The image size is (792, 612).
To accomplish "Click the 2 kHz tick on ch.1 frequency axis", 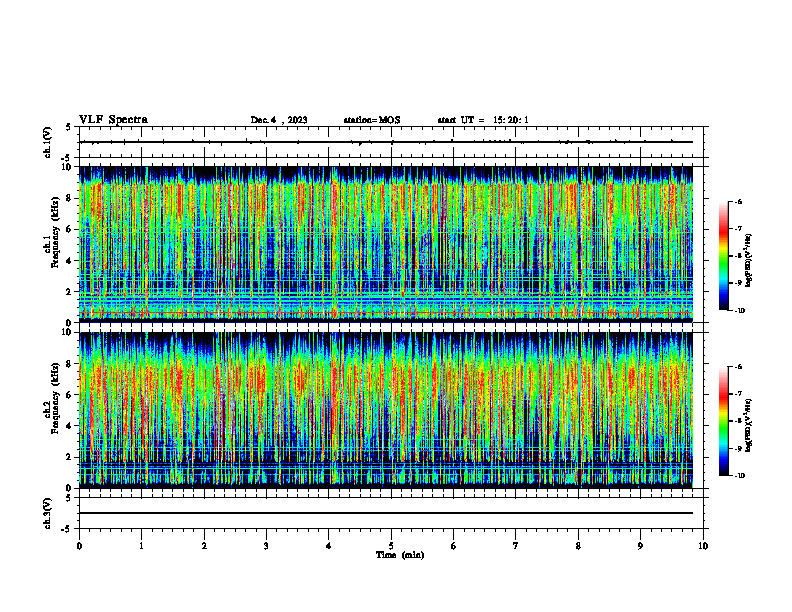I will click(69, 292).
